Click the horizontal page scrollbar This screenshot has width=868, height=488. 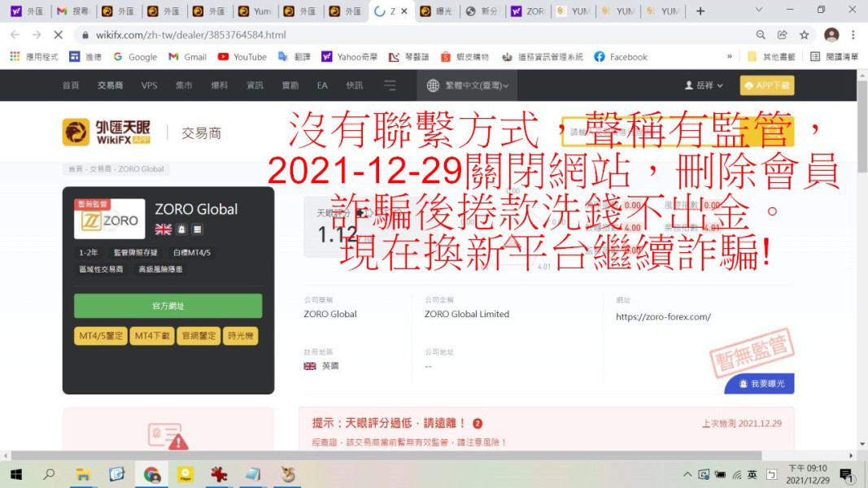click(x=386, y=455)
